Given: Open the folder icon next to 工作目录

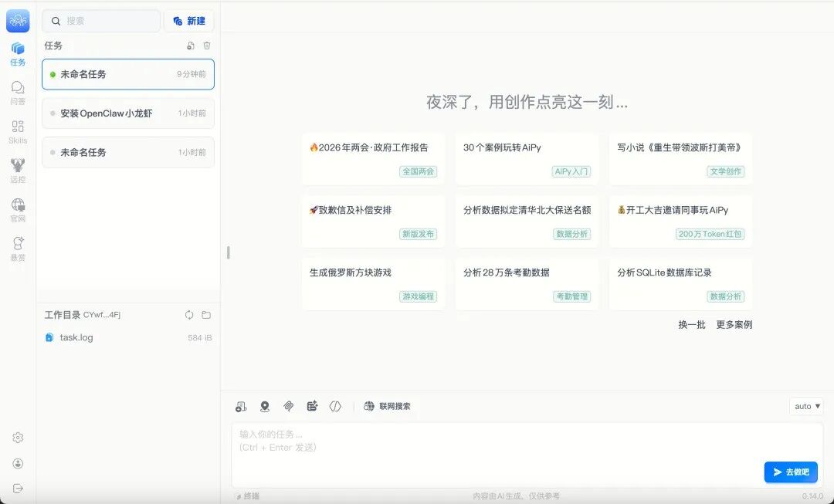Looking at the screenshot, I should coord(206,314).
